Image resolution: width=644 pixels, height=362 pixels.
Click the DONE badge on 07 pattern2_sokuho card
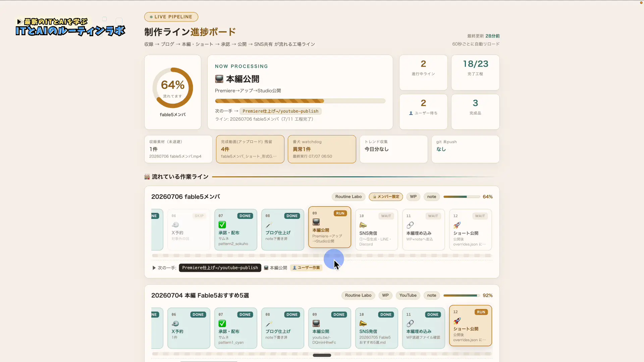(x=245, y=216)
